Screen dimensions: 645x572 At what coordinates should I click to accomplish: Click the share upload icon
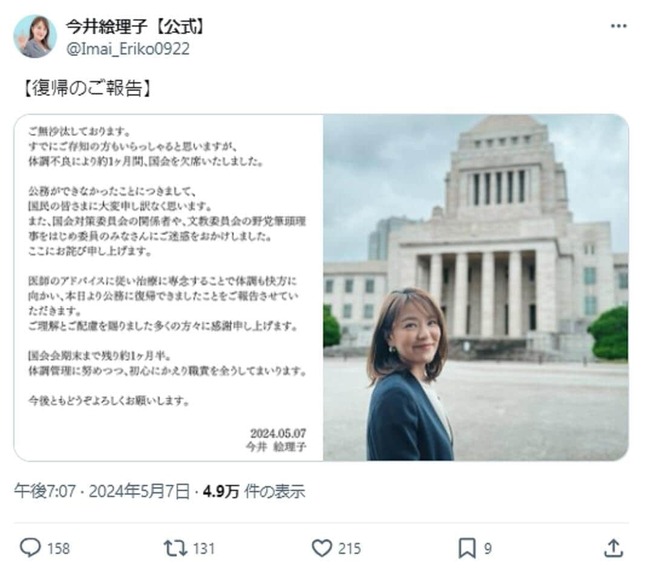pos(613,548)
